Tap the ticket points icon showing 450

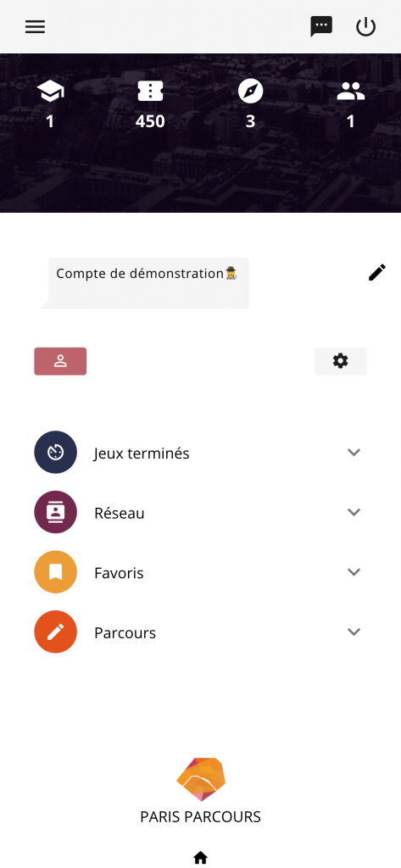tap(150, 92)
